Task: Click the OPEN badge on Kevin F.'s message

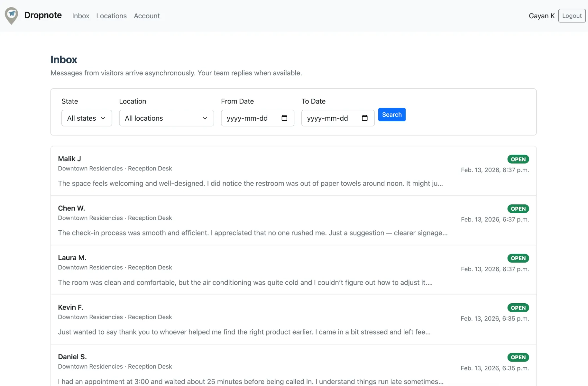Action: (x=518, y=308)
